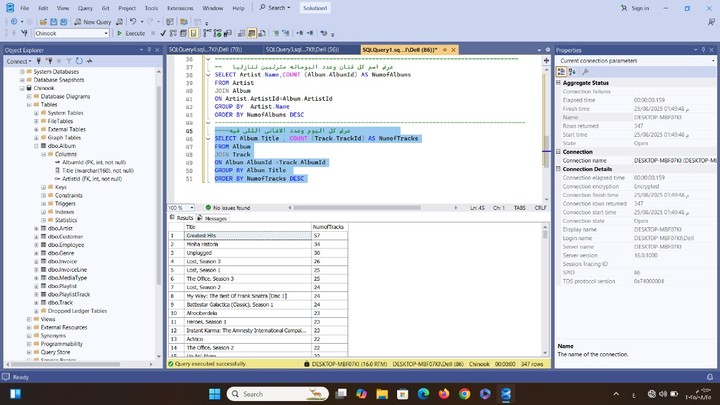Image resolution: width=720 pixels, height=405 pixels.
Task: Click the Save All toolbar icon
Action: tap(63, 22)
